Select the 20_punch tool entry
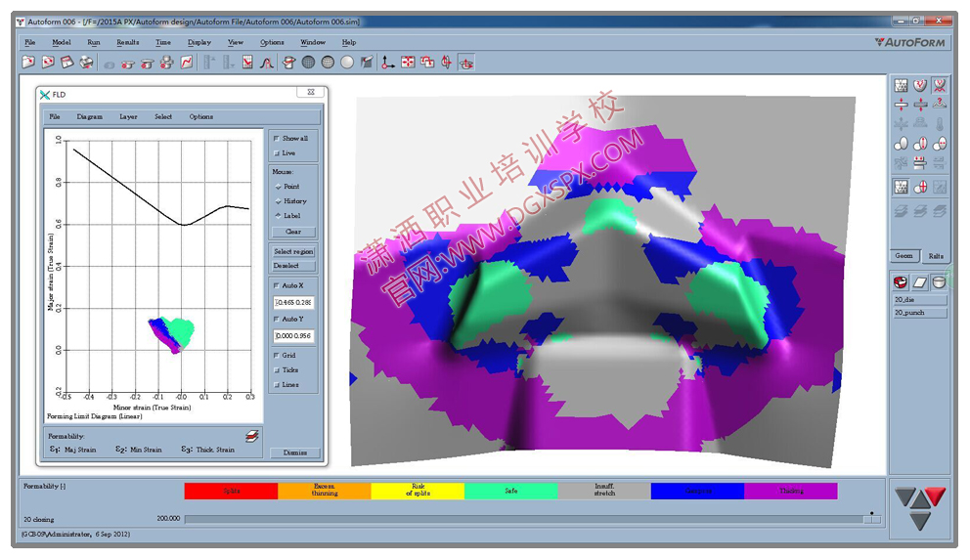This screenshot has width=970, height=560. (920, 313)
